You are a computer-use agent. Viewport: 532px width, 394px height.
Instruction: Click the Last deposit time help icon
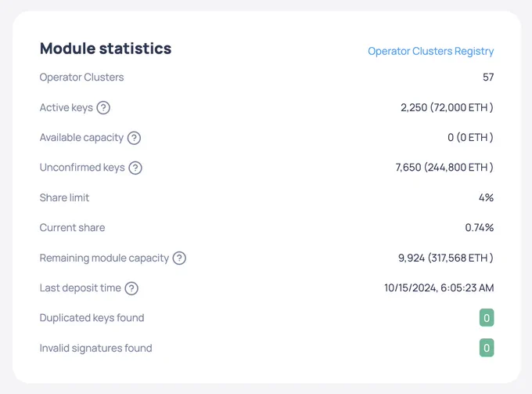pyautogui.click(x=131, y=288)
